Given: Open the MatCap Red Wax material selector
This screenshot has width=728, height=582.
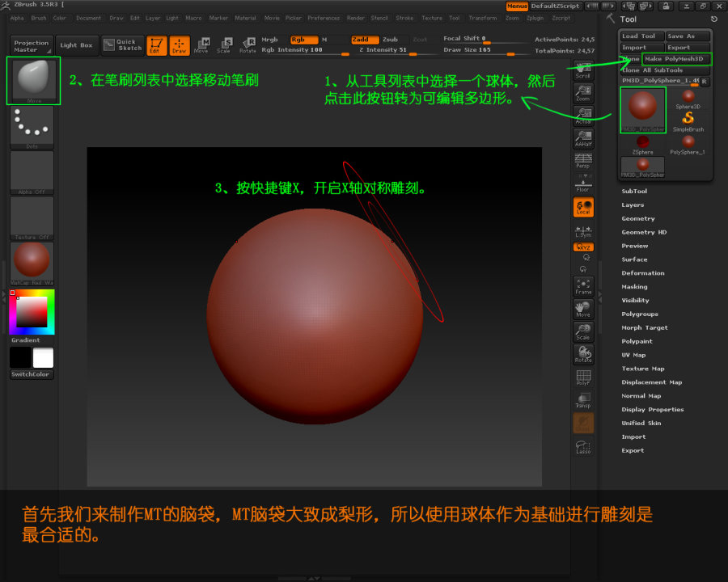Looking at the screenshot, I should 32,264.
